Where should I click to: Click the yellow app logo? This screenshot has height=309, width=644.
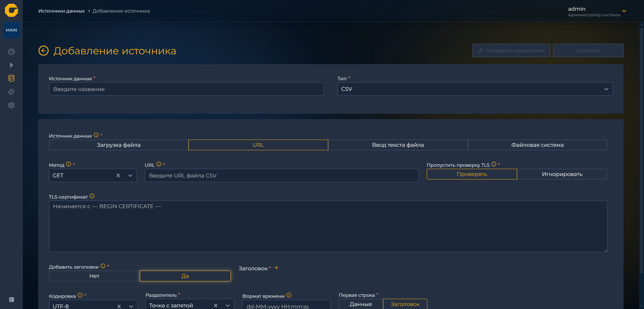pos(11,10)
